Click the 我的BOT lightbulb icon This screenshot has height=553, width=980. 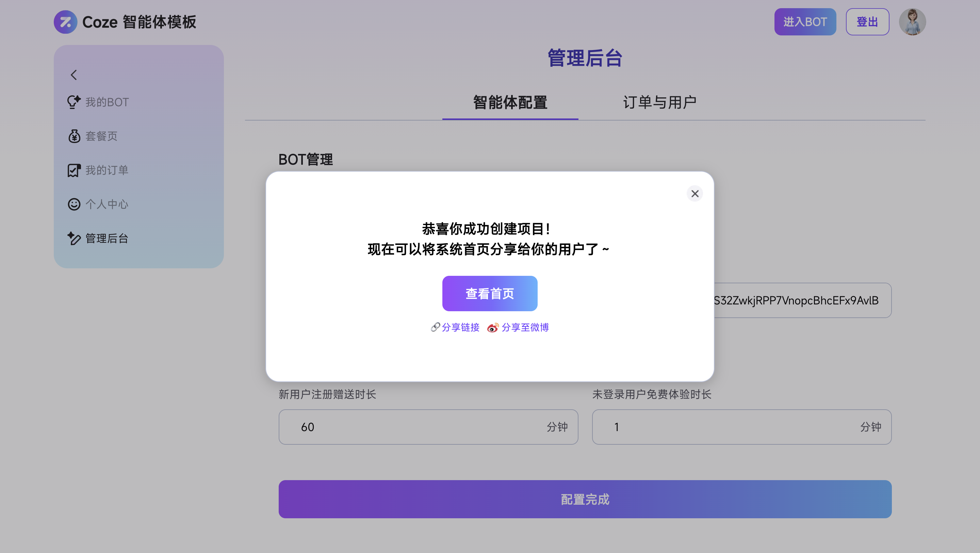74,101
